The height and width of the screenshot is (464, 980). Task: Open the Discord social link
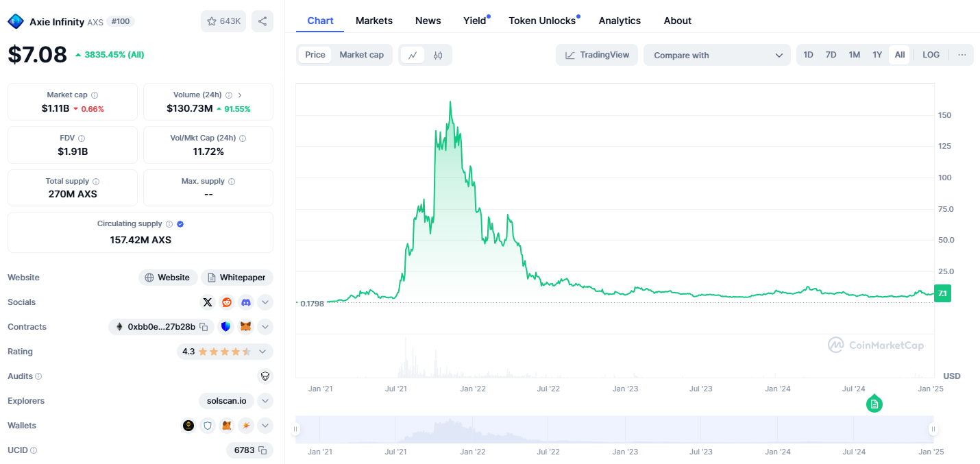point(245,302)
